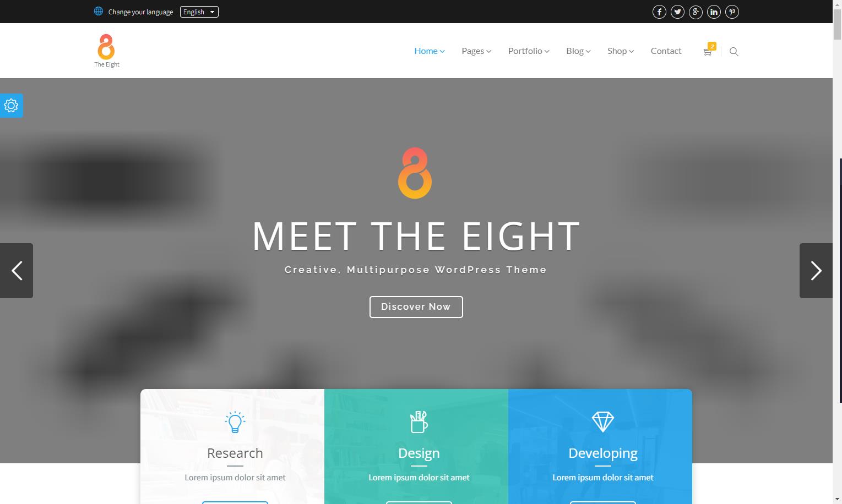Open the English language dropdown
Image resolution: width=842 pixels, height=504 pixels.
point(199,12)
